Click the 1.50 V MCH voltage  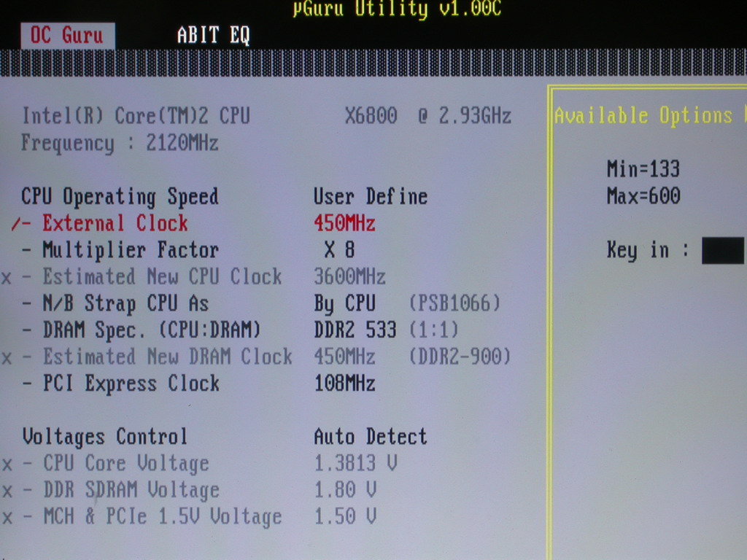(345, 517)
